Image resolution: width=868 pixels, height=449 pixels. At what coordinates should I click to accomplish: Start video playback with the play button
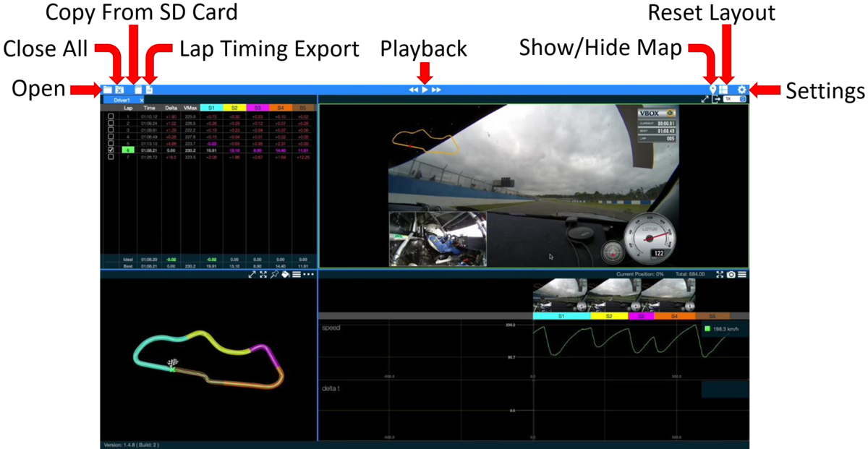425,90
